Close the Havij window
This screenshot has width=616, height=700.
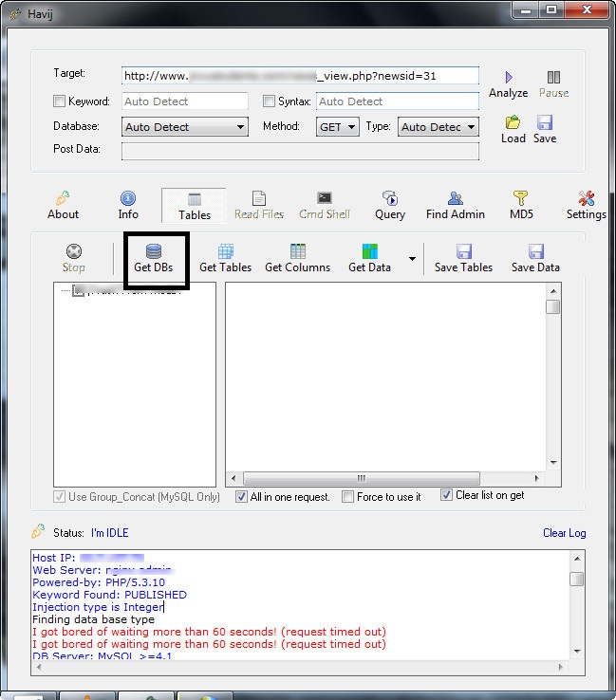click(587, 9)
